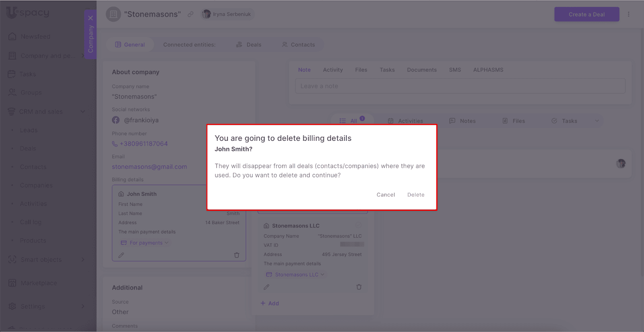Close the Company side panel tab
This screenshot has width=644, height=332.
[x=91, y=18]
